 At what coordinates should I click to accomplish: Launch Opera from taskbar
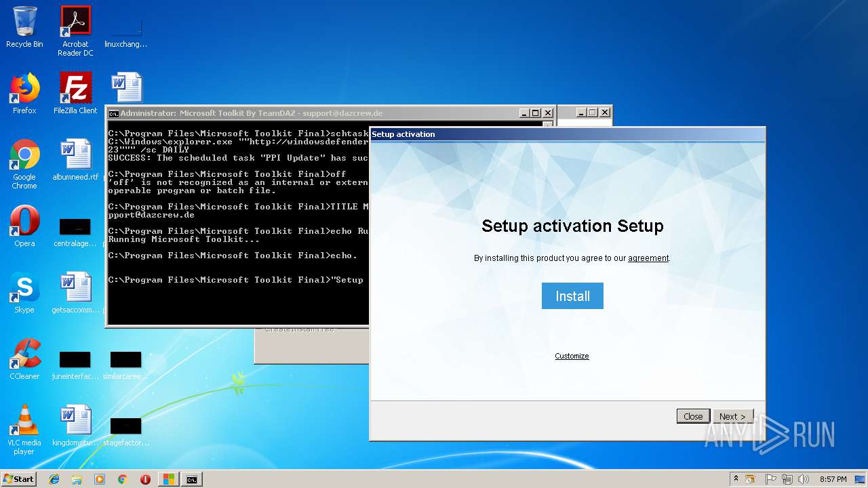[x=145, y=479]
